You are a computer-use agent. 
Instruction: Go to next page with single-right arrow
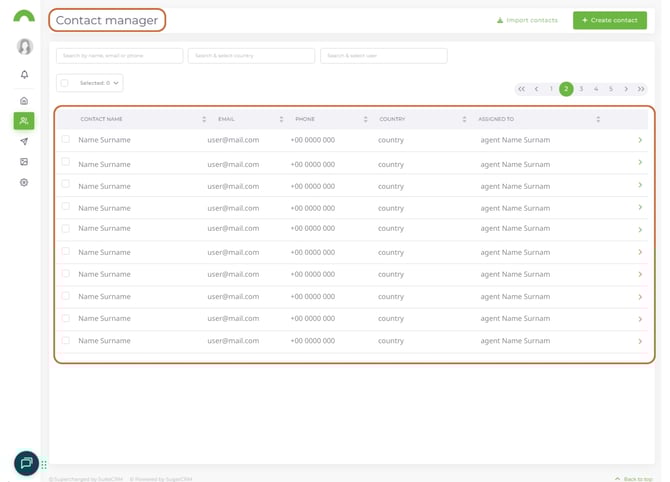click(x=626, y=89)
